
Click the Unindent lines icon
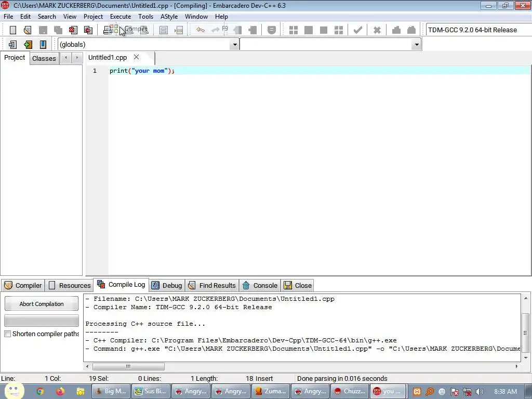pyautogui.click(x=179, y=30)
